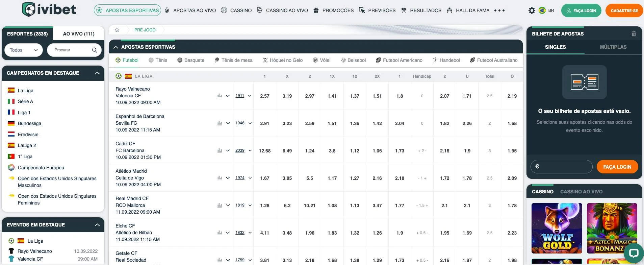Select Tênis sport tab
The width and height of the screenshot is (644, 265).
158,60
